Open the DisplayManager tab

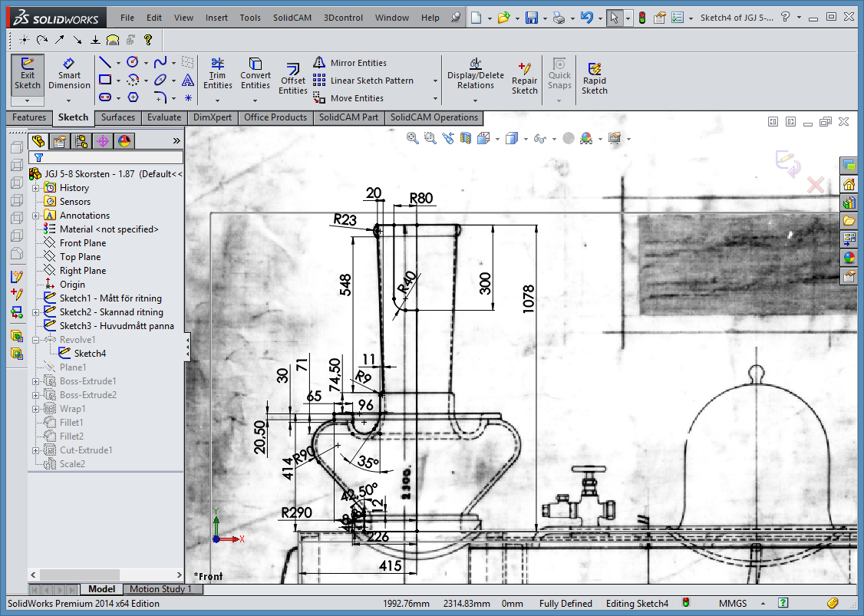point(124,141)
